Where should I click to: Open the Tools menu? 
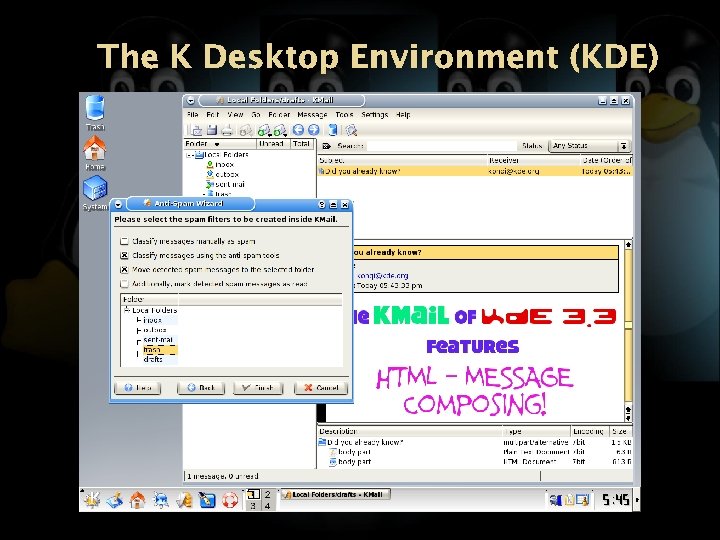coord(344,115)
